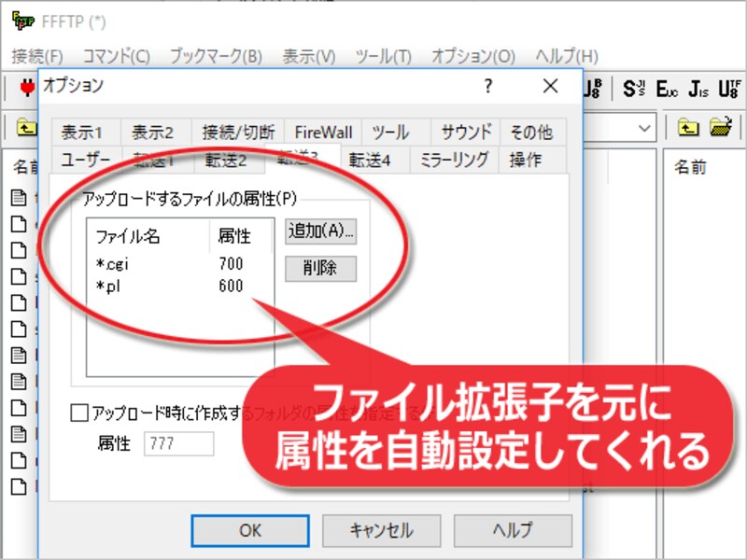This screenshot has height=560, width=747.
Task: Close the オプション dialog
Action: click(x=550, y=86)
